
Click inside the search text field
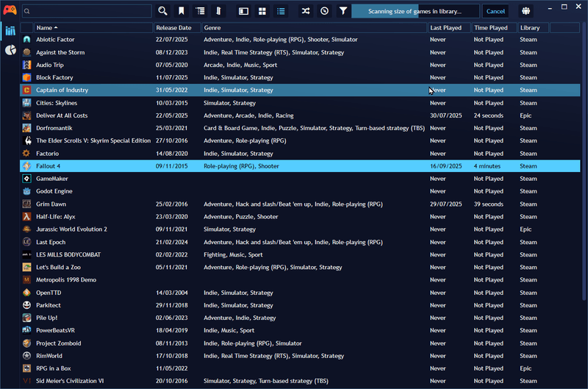(x=88, y=11)
